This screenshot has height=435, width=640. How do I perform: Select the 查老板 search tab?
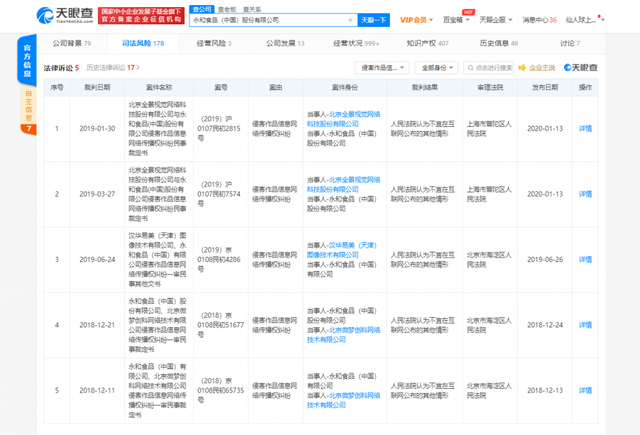tap(227, 9)
